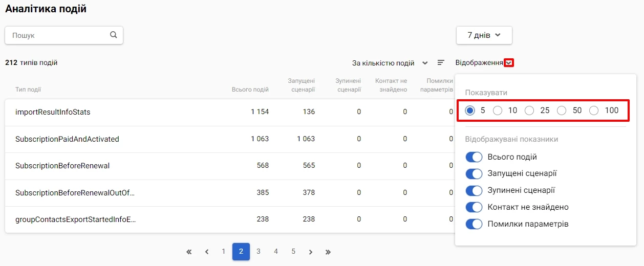Toggle the 'Всього подій' metric switch
The width and height of the screenshot is (644, 266).
pyautogui.click(x=474, y=157)
